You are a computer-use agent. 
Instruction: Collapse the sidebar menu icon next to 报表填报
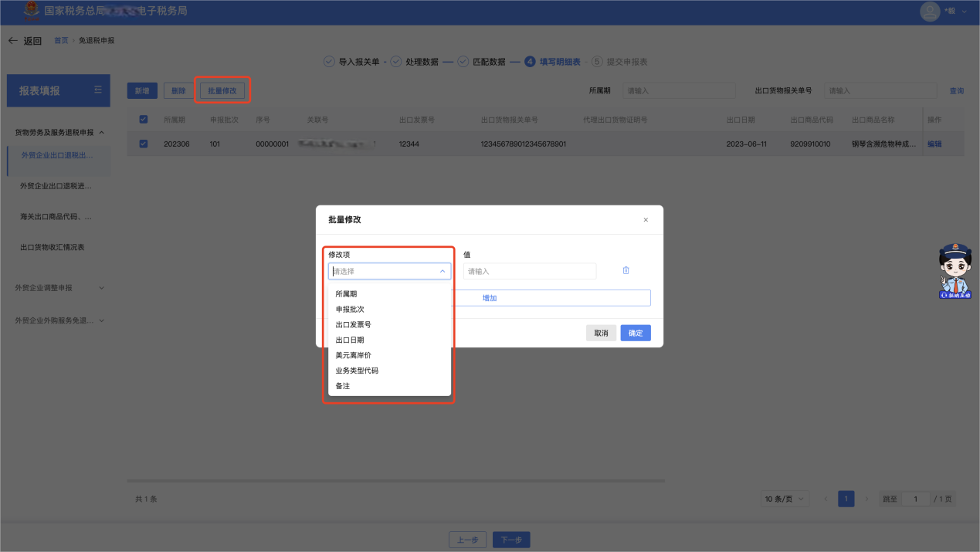tap(98, 90)
